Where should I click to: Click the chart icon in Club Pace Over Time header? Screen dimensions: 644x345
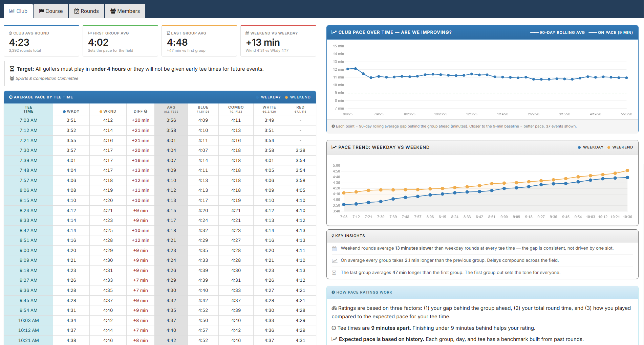pos(334,32)
